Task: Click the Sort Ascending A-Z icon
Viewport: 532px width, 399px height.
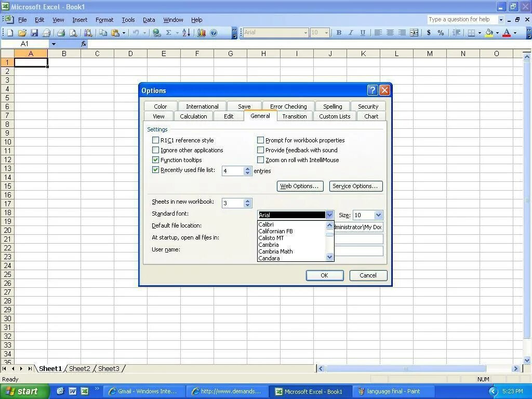Action: (186, 33)
